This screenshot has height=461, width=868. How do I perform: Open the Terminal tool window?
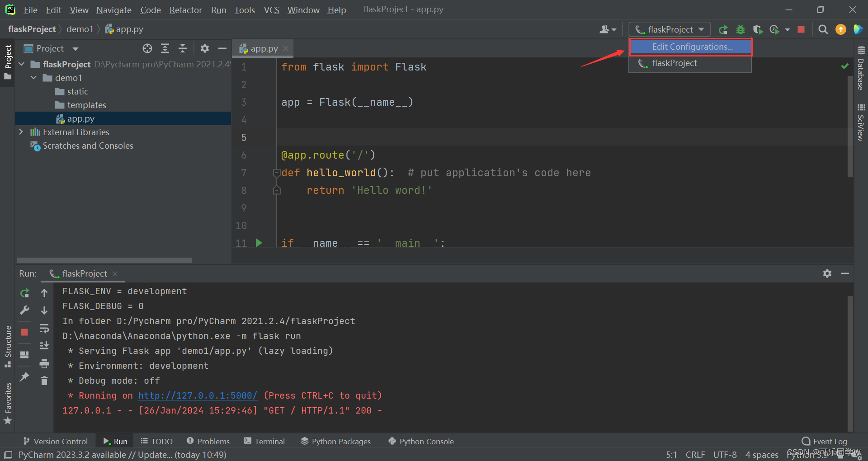point(264,441)
